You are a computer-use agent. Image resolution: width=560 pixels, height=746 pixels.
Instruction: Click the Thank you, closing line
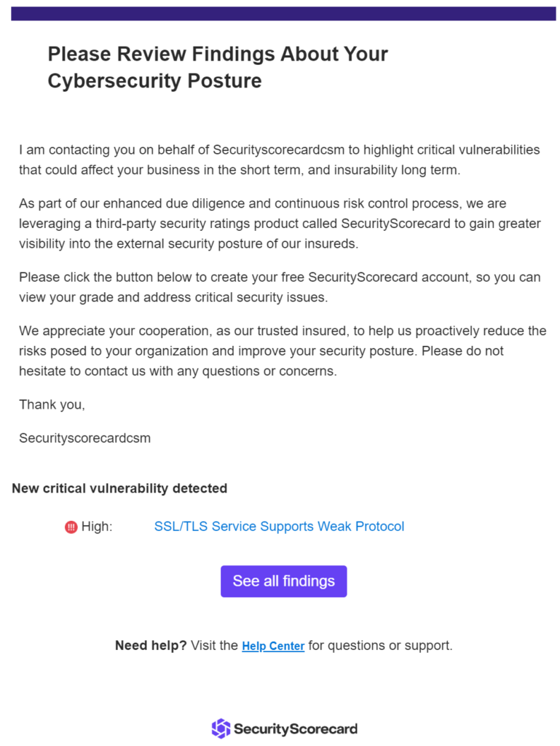[x=52, y=404]
